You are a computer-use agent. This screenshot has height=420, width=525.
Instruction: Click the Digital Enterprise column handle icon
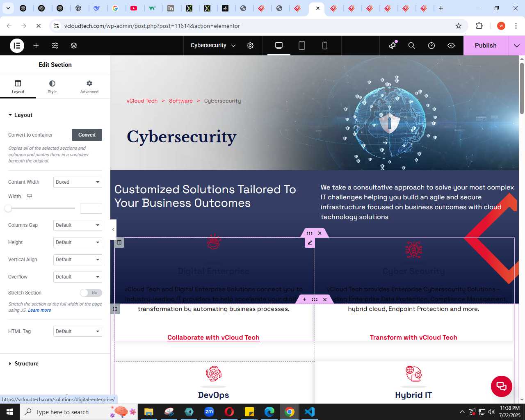(119, 242)
